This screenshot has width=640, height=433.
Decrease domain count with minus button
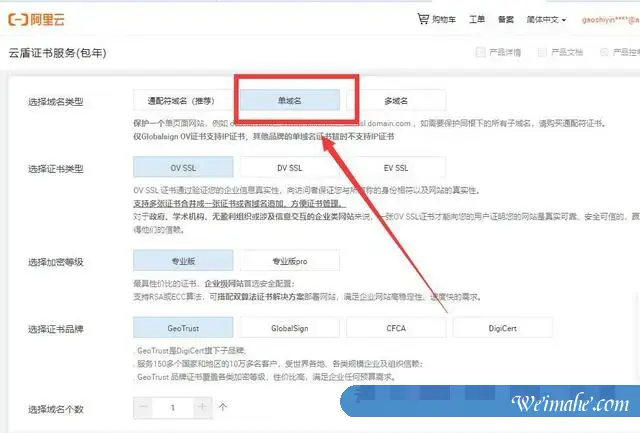[143, 407]
